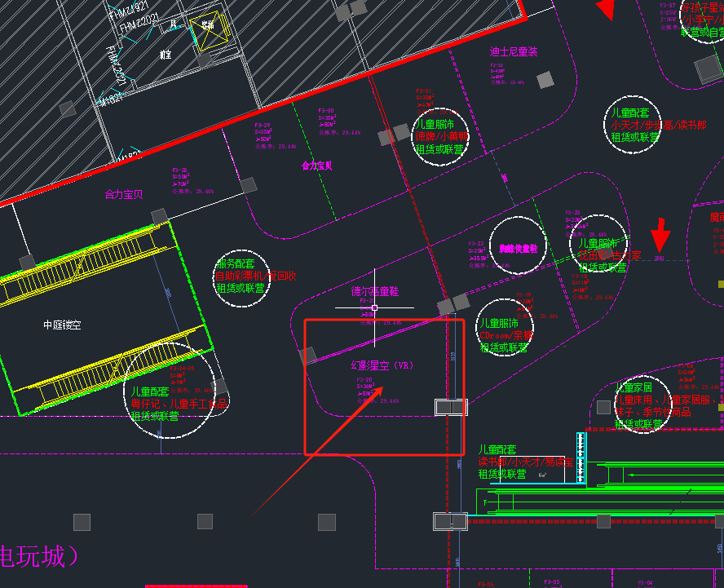Select the 迪士尼童装 store text

[513, 52]
